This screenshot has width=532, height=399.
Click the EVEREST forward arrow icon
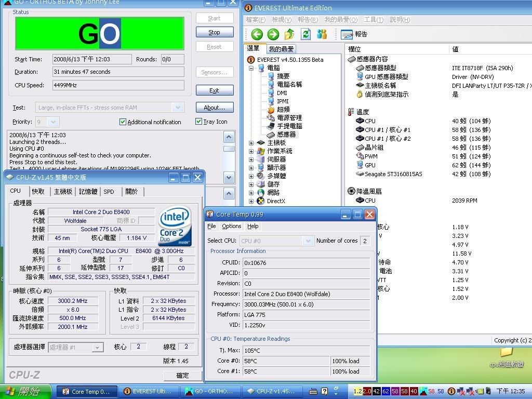point(273,34)
